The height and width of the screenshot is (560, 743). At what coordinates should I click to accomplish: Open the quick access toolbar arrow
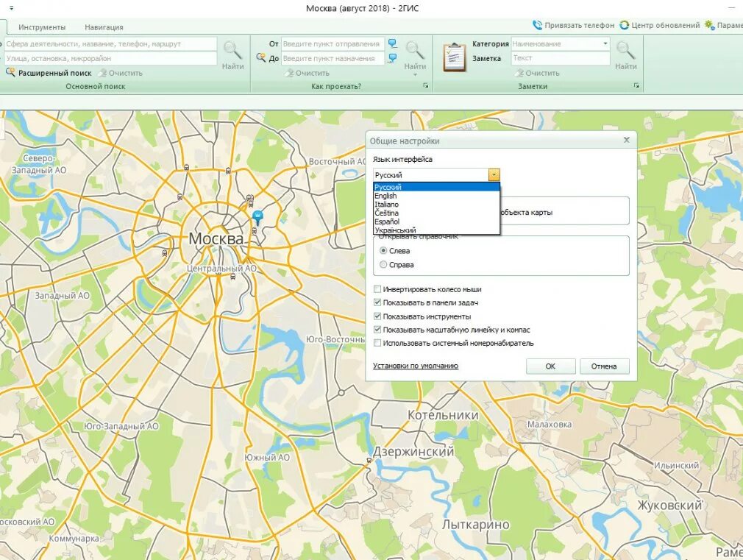[x=11, y=8]
